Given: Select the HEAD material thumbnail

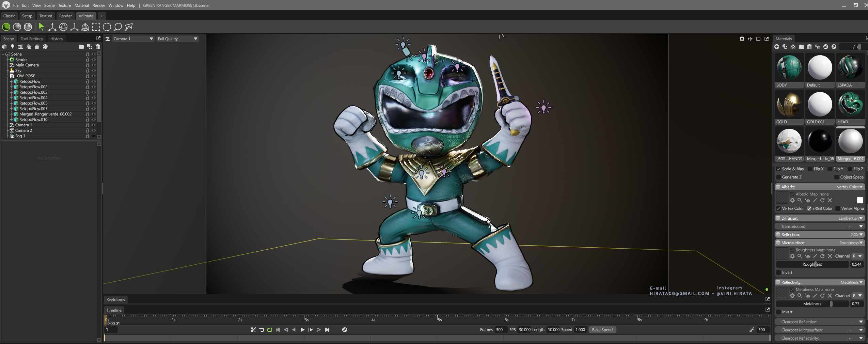Looking at the screenshot, I should [850, 107].
